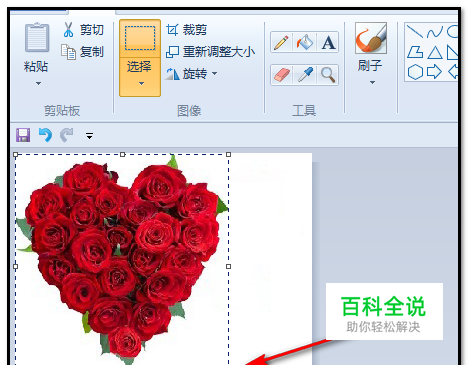Select the Text tool

tap(328, 43)
